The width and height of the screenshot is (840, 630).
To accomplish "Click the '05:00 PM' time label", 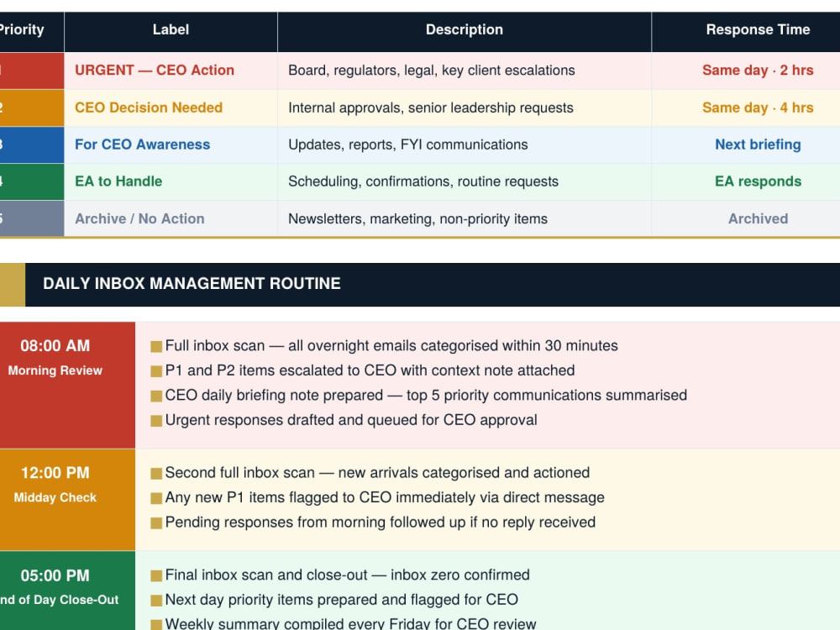I will [x=55, y=575].
